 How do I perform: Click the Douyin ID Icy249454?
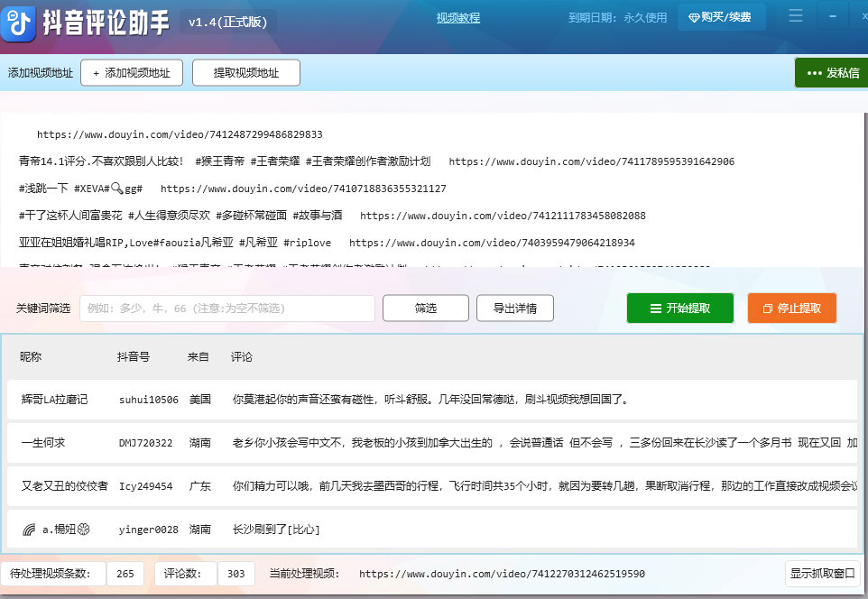coord(145,486)
